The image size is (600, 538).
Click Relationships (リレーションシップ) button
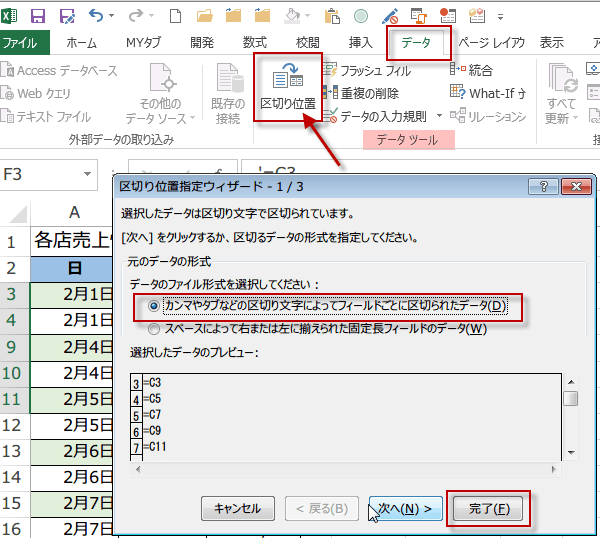pyautogui.click(x=488, y=116)
